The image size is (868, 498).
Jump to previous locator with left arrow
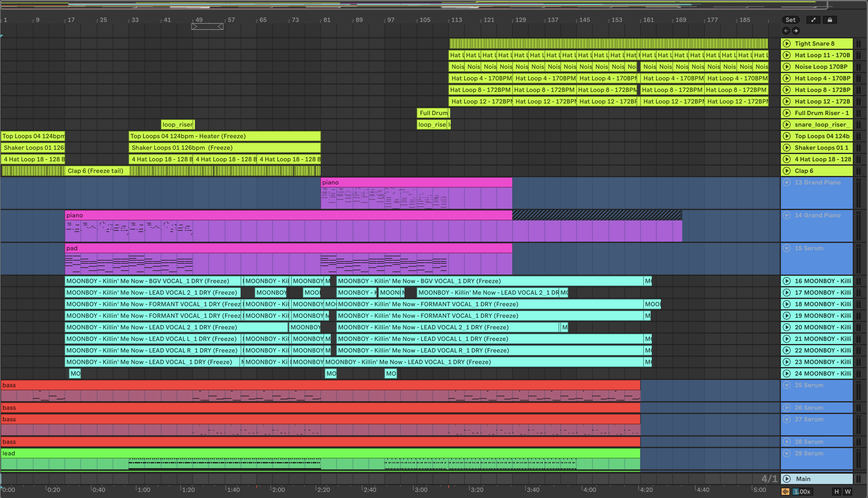pyautogui.click(x=786, y=31)
